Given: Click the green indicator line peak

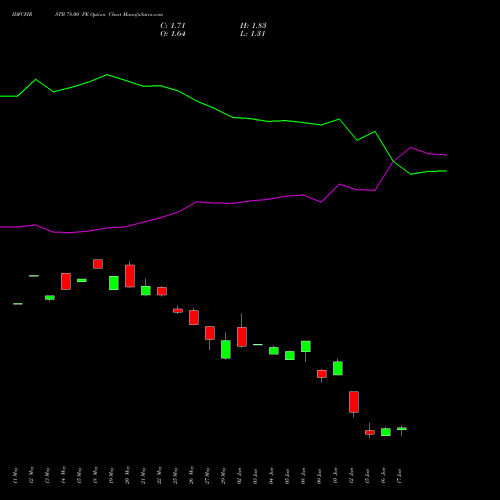Looking at the screenshot, I should pyautogui.click(x=107, y=75).
